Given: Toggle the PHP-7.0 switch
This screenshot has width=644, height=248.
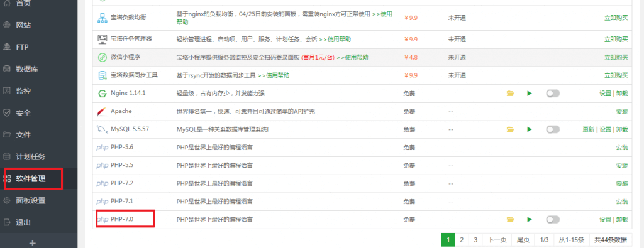Looking at the screenshot, I should (553, 220).
